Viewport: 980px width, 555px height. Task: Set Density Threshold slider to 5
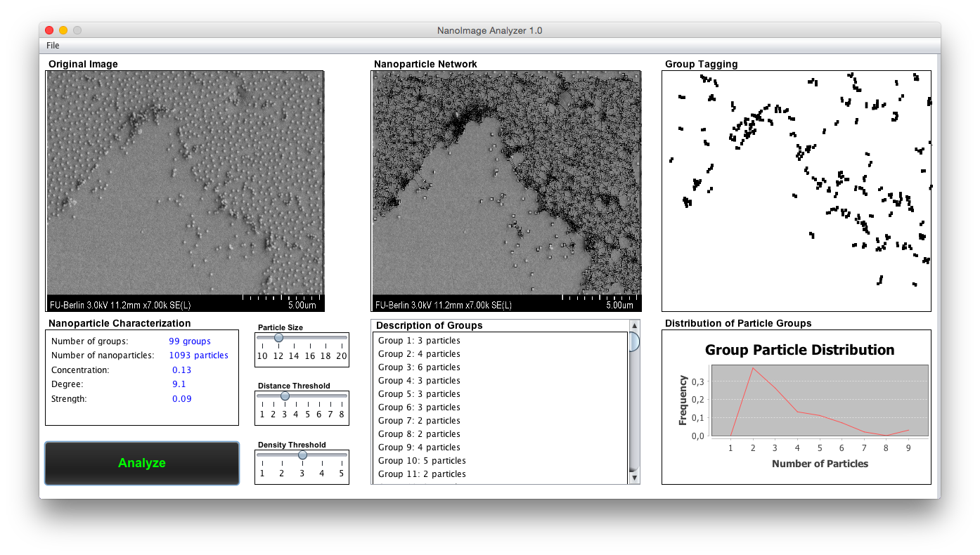pyautogui.click(x=342, y=455)
